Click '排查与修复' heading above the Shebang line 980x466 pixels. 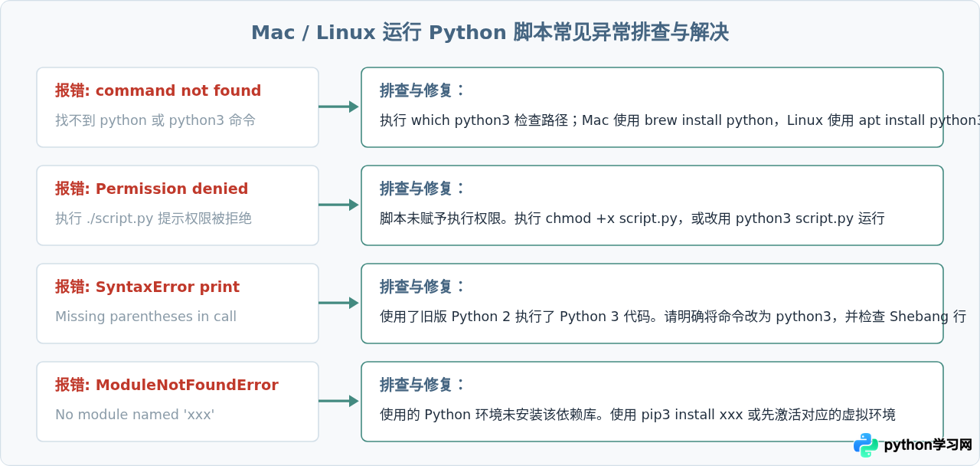click(x=422, y=287)
